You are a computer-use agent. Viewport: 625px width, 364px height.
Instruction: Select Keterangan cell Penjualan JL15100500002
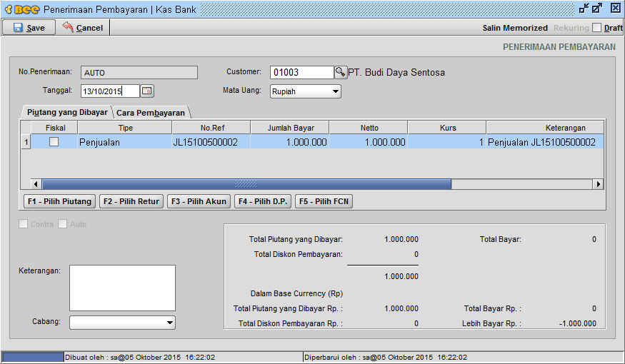[545, 142]
